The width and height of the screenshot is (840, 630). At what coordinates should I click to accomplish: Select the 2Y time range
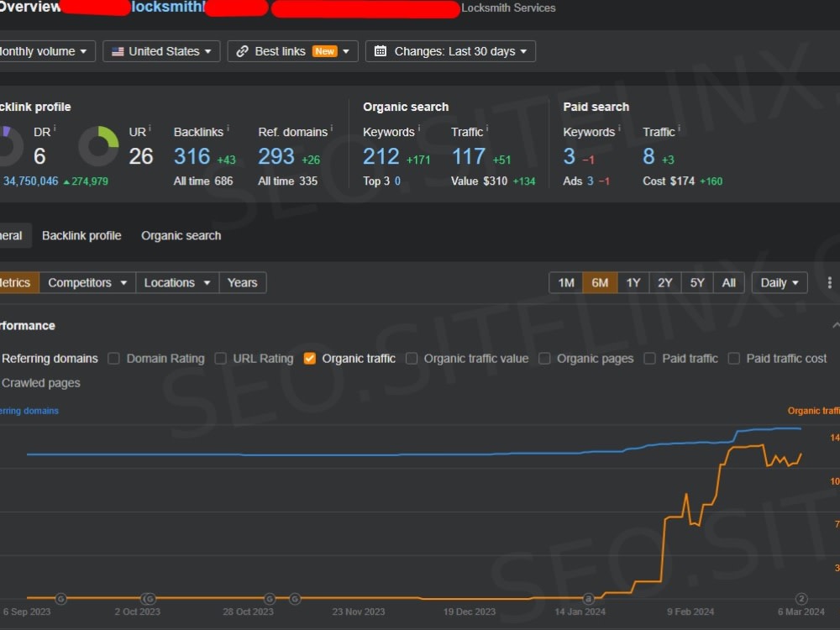pos(664,282)
